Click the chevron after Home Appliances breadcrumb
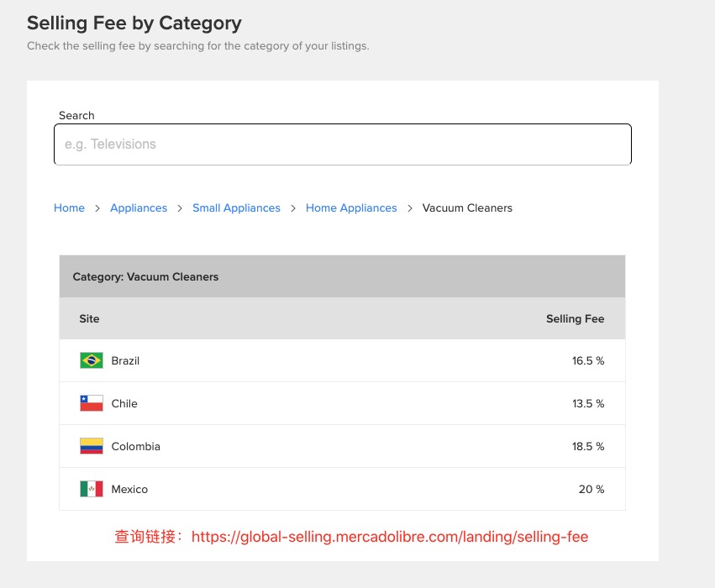The image size is (715, 588). coord(410,208)
